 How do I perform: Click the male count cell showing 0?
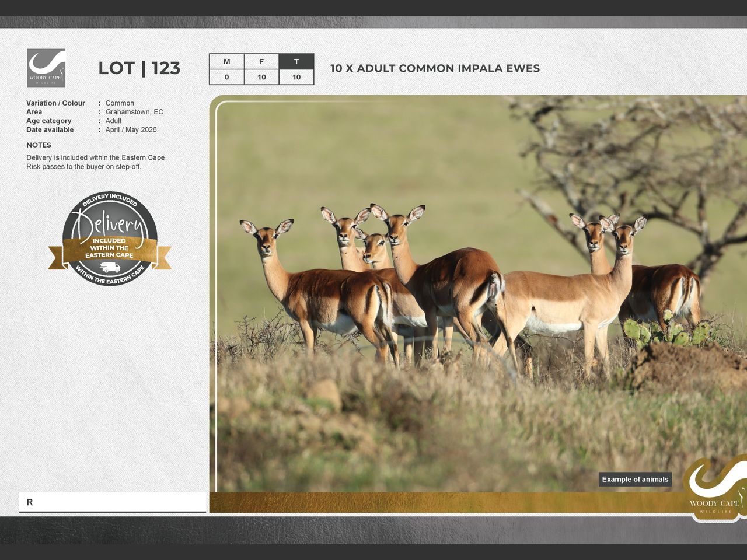click(226, 77)
